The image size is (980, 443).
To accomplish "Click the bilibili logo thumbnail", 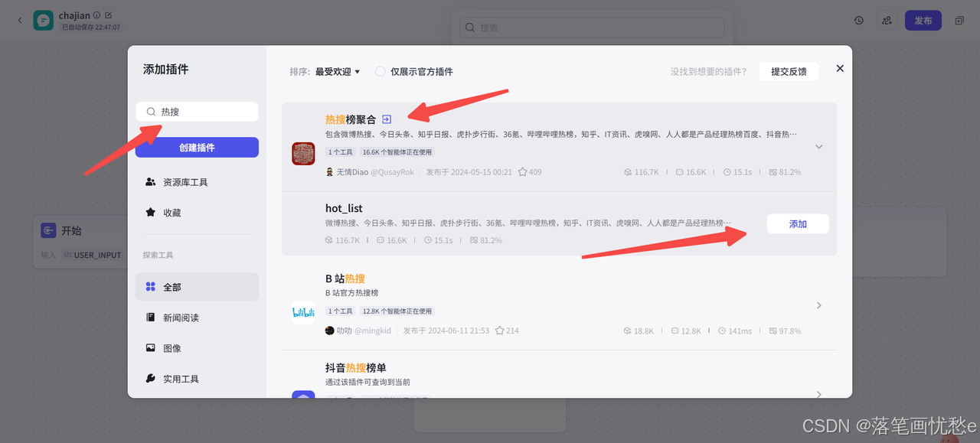I will point(303,312).
